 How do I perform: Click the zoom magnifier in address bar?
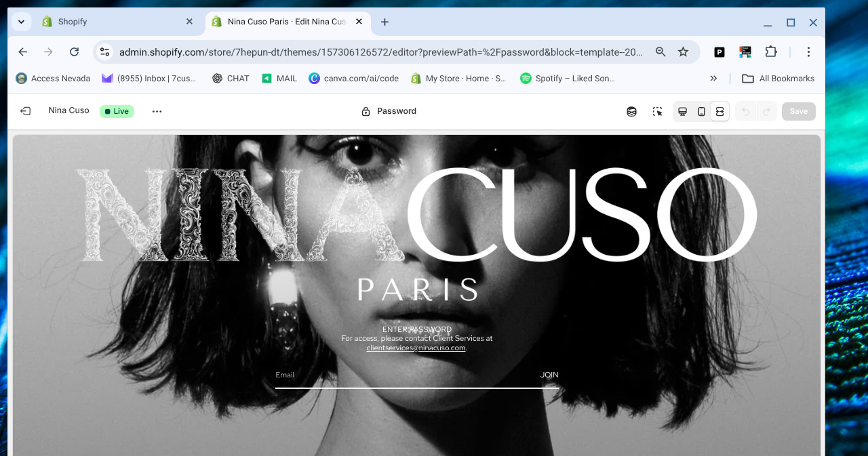(660, 52)
